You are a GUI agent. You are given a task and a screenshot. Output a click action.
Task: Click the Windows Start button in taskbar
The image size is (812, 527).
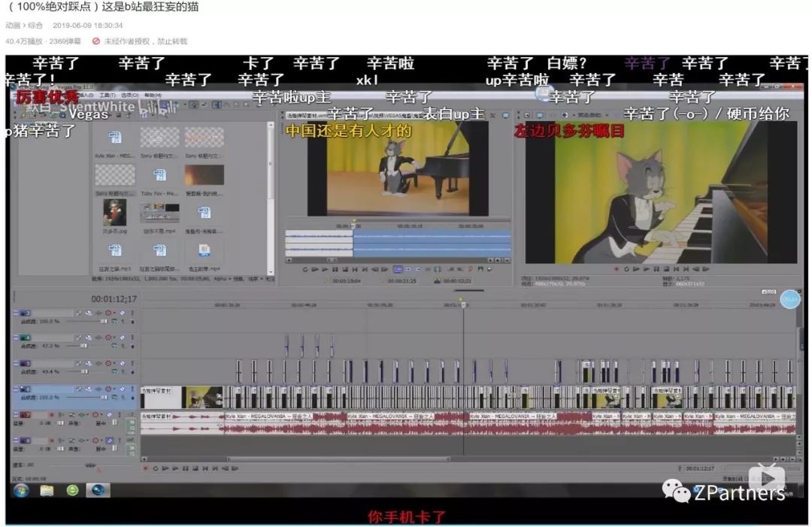pyautogui.click(x=20, y=490)
